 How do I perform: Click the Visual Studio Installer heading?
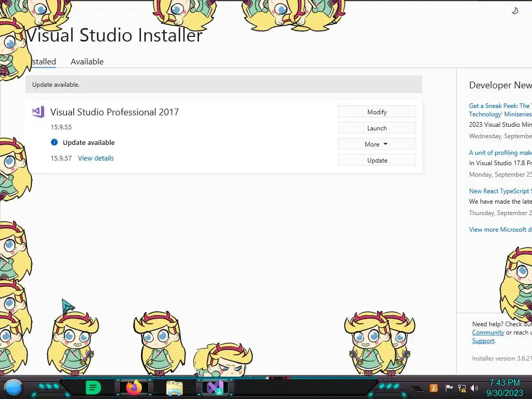(115, 35)
